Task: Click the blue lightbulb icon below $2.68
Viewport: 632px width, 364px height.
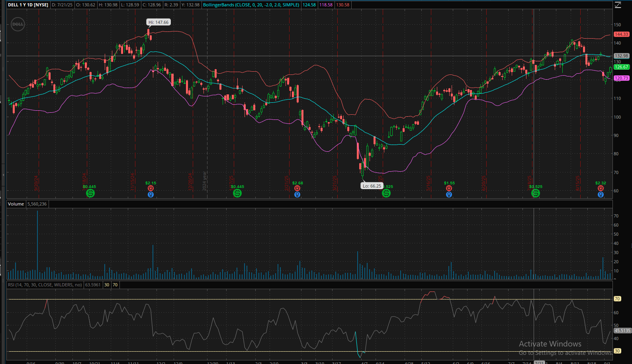Action: pos(297,195)
